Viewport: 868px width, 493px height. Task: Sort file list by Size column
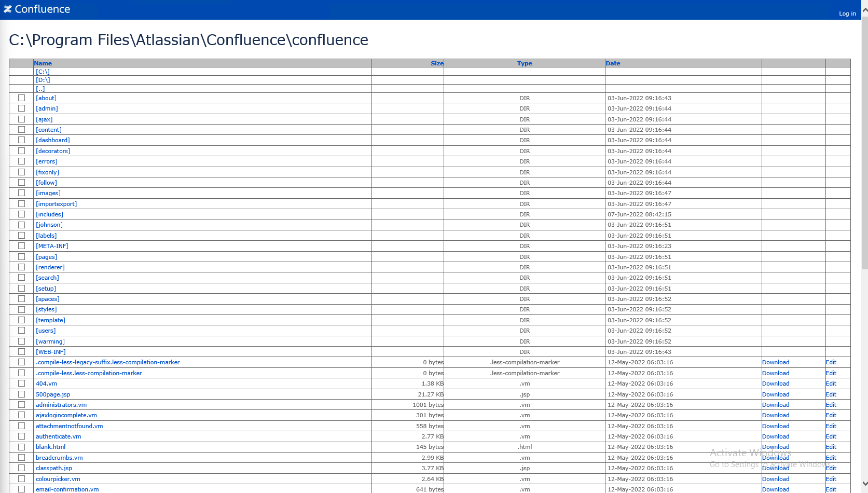click(x=437, y=63)
